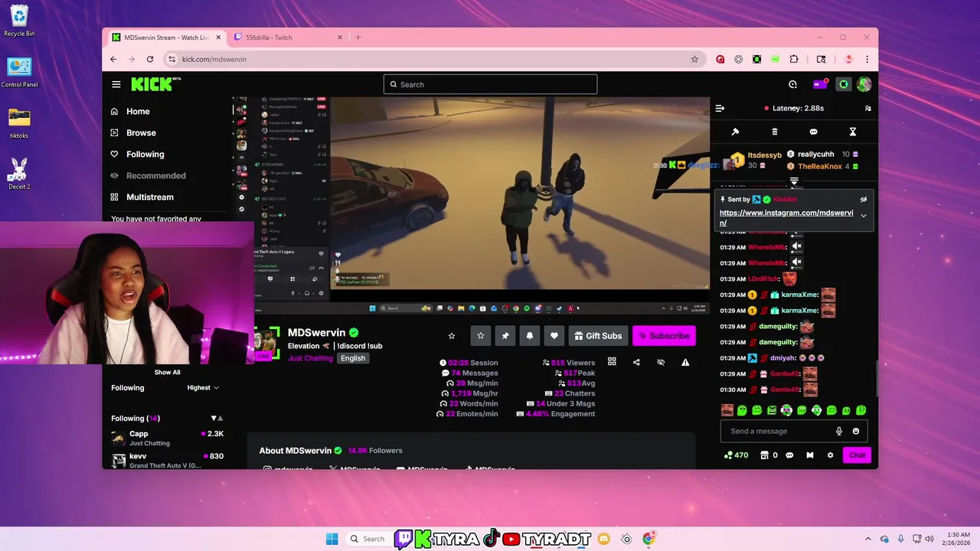Viewport: 980px width, 551px height.
Task: Open Windows Start menu
Action: point(332,539)
